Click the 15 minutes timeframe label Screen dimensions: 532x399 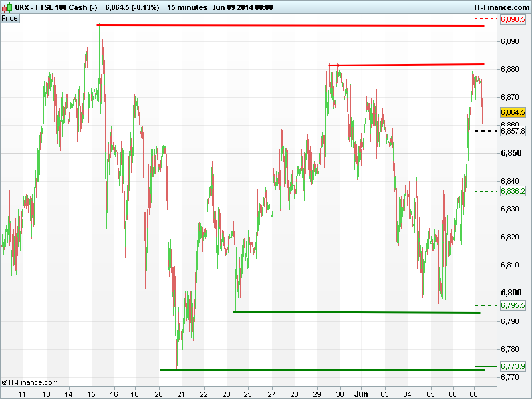187,7
